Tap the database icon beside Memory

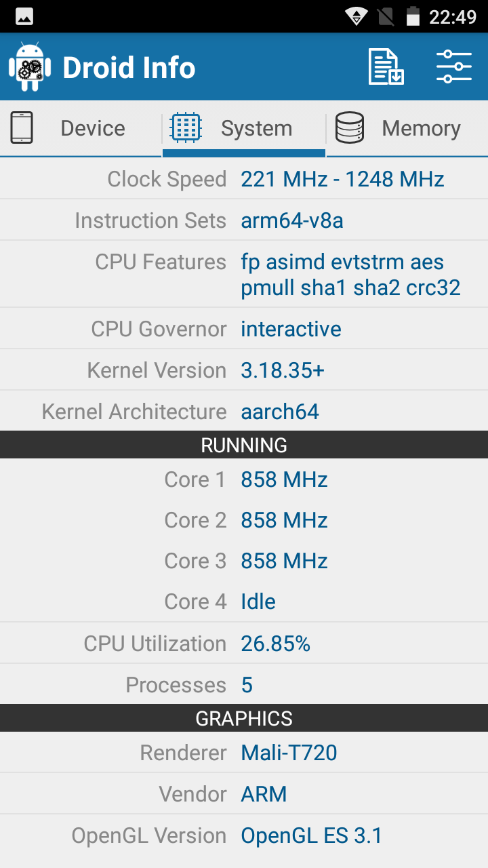[350, 127]
